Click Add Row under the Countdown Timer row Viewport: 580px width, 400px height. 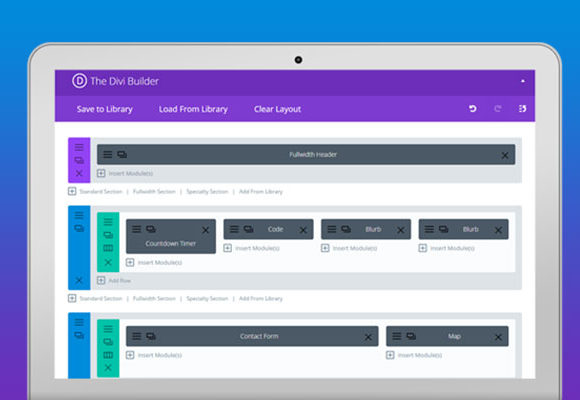pos(114,280)
